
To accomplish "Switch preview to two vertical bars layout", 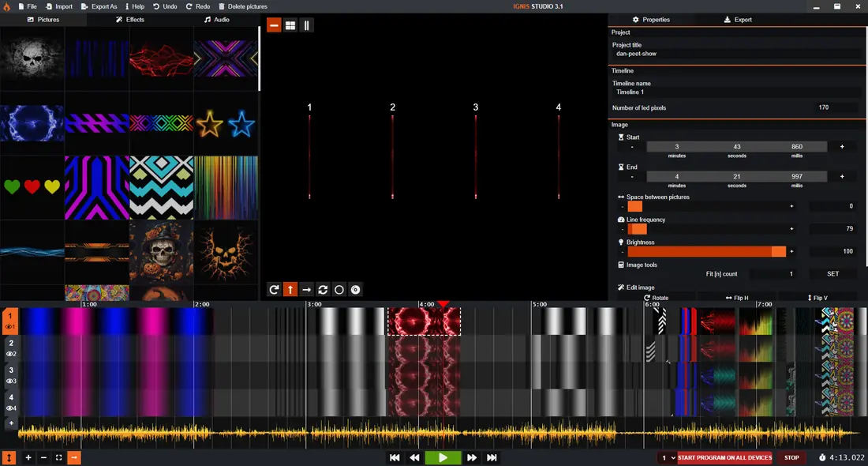I will [307, 25].
